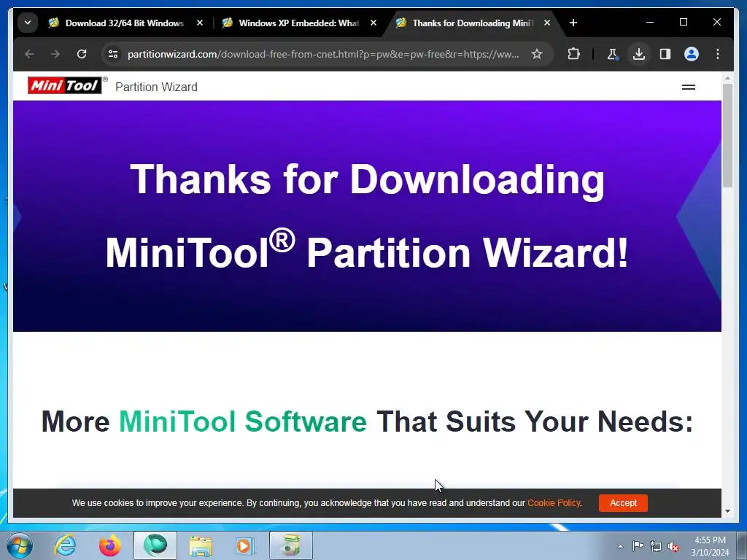747x560 pixels.
Task: Go back to previous page
Action: tap(29, 54)
